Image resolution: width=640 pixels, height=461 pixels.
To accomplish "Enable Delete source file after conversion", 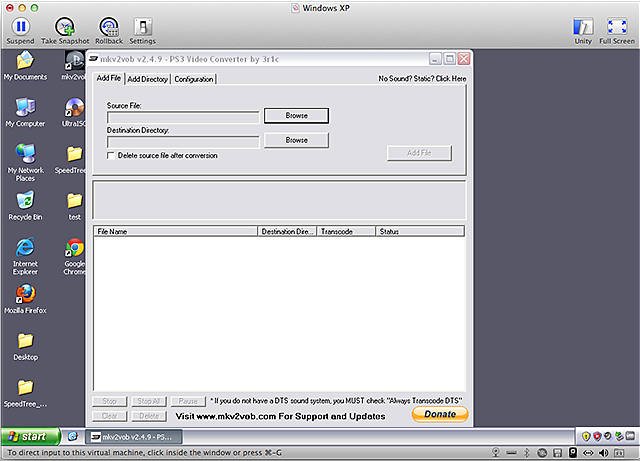I will 111,156.
